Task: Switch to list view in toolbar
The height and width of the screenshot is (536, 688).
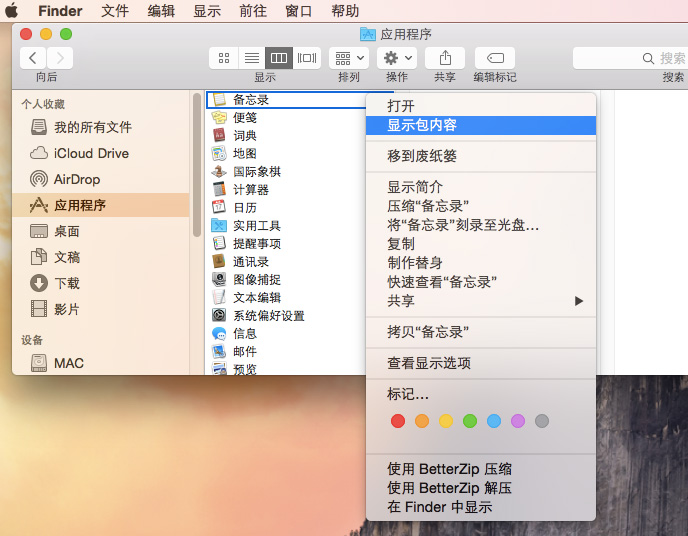Action: pyautogui.click(x=251, y=58)
